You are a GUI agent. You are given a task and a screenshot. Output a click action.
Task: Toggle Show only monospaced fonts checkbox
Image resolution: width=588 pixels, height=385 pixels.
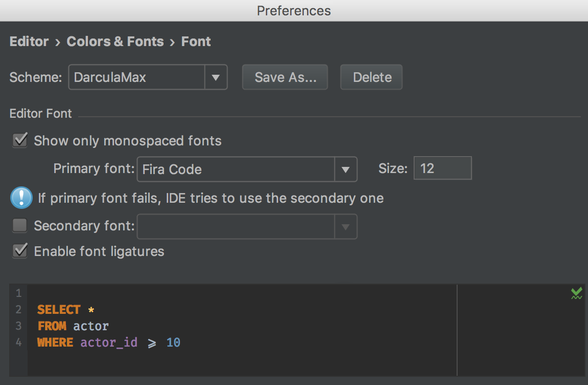tap(20, 140)
